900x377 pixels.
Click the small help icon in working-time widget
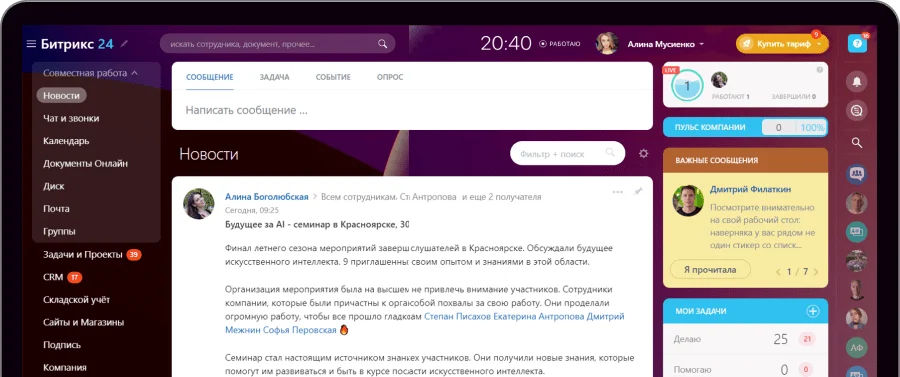[820, 69]
